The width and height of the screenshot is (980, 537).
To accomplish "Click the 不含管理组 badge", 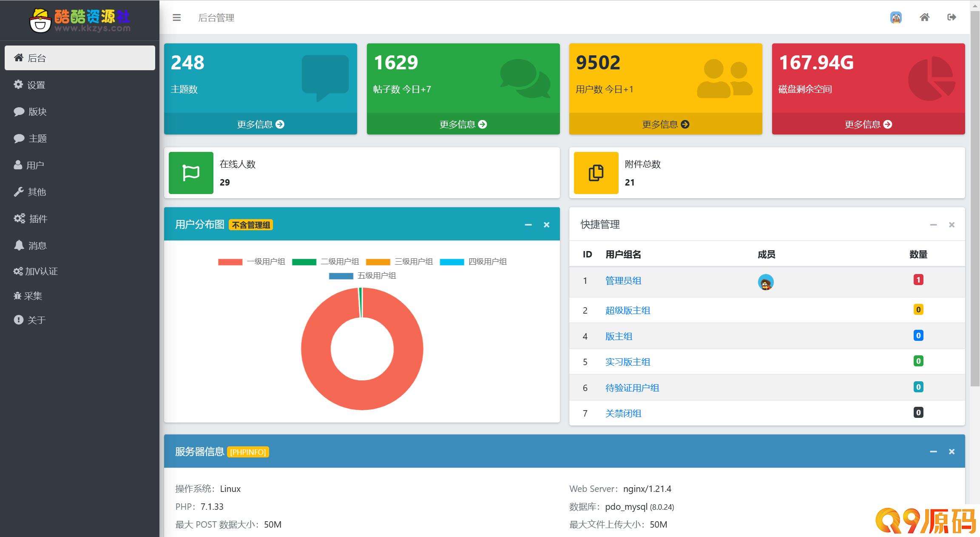I will (251, 225).
